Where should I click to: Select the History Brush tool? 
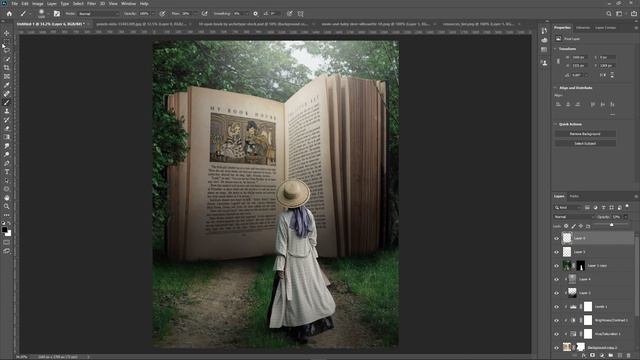(7, 120)
